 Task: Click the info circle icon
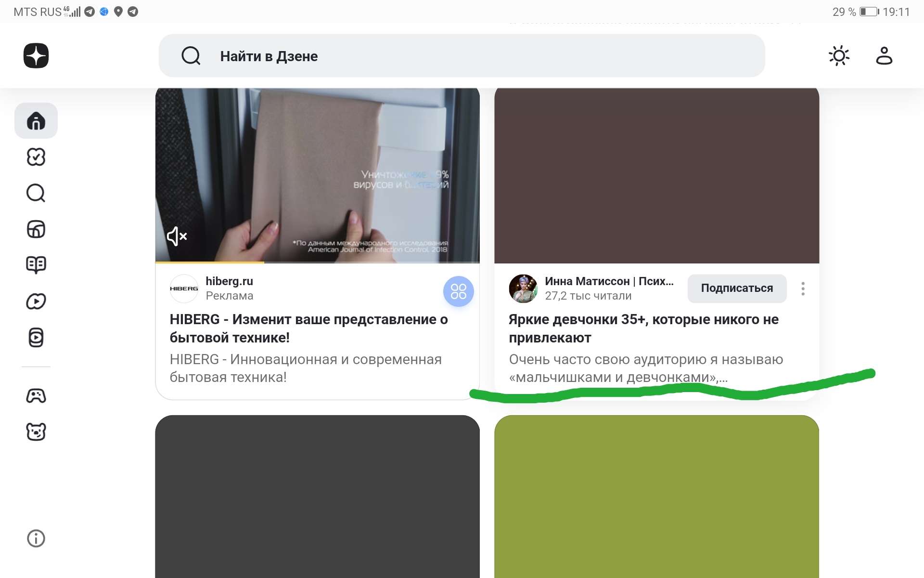click(36, 538)
